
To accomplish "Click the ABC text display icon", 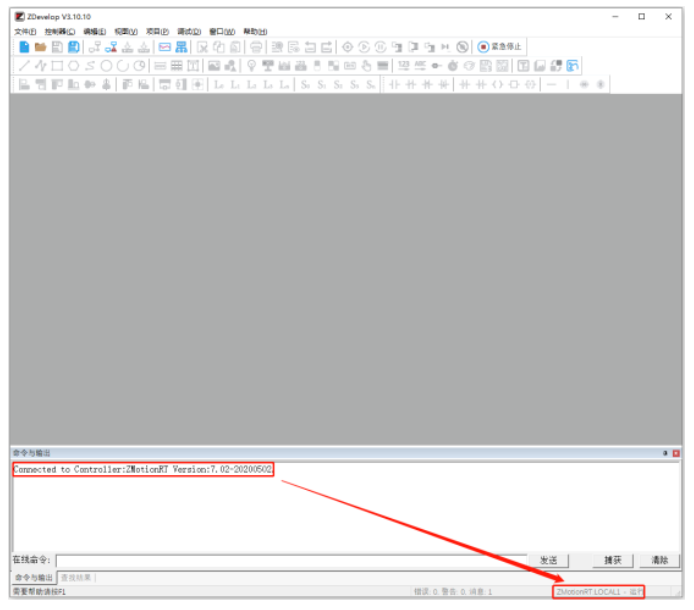I will [x=420, y=66].
